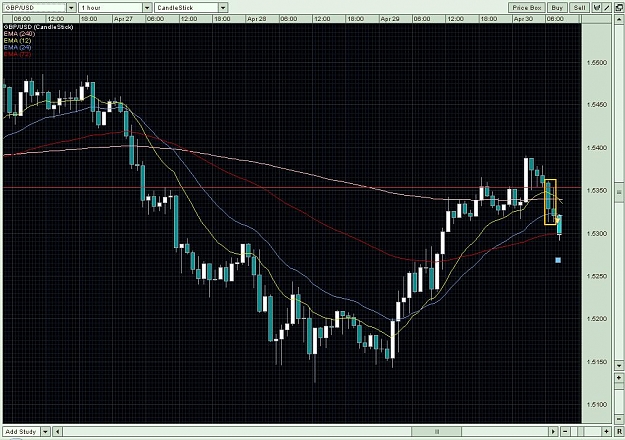Click the horizontal scrollbar thumb
Viewport: 625px width, 440px height.
(436, 432)
